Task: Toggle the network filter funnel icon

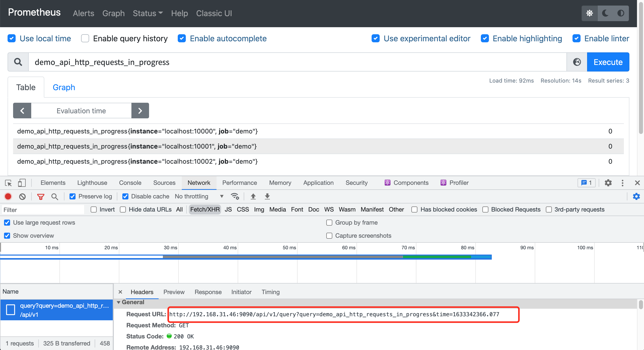Action: point(41,197)
